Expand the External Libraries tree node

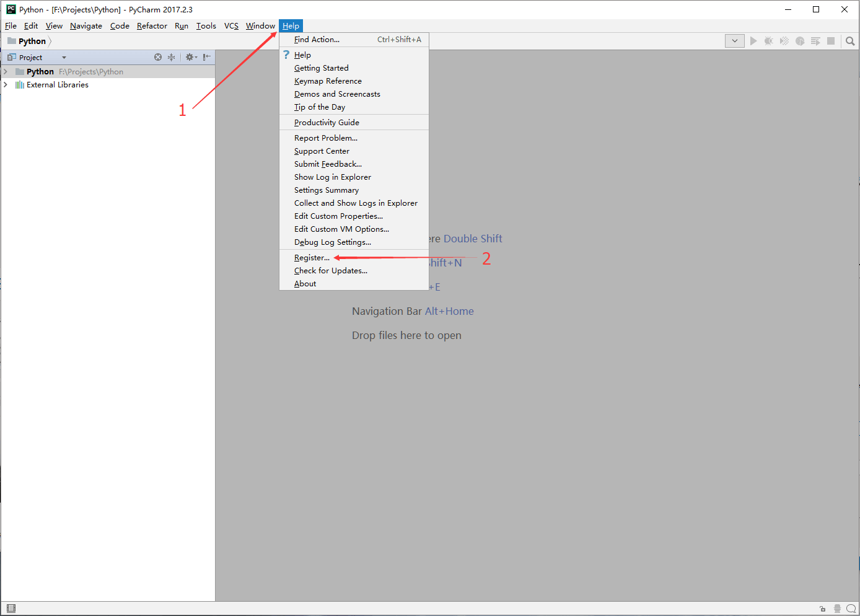6,85
